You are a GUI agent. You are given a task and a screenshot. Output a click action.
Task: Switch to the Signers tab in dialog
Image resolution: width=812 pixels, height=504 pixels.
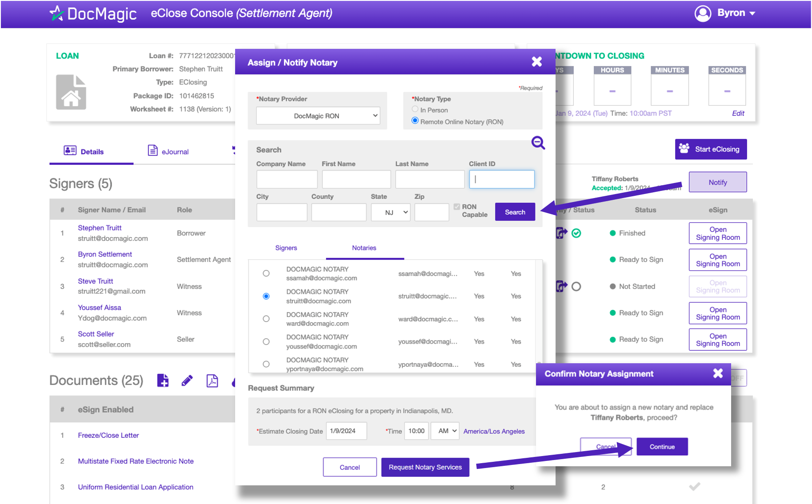pos(286,248)
